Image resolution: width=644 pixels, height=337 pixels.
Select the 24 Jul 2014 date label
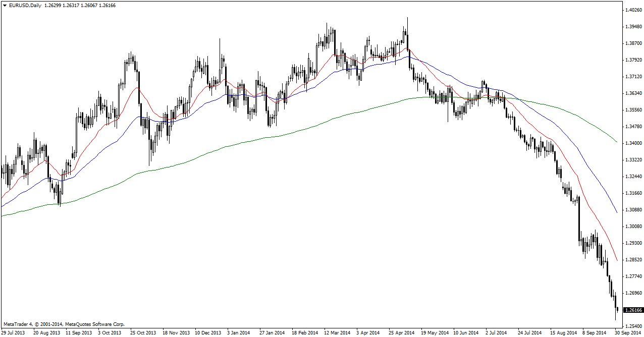pos(530,333)
